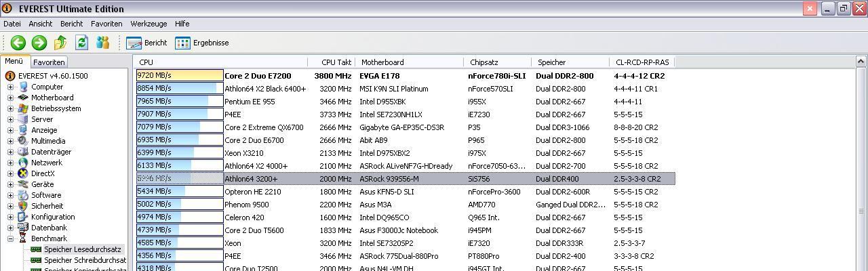The height and width of the screenshot is (271, 868).
Task: Click the up-level arrow toolbar icon
Action: point(60,43)
